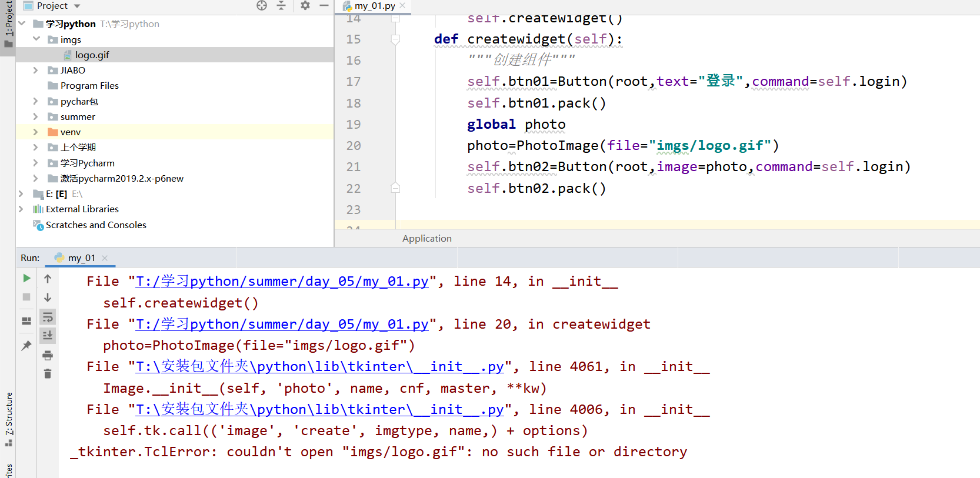Screen dimensions: 980x478
Task: Click the btn02=Button image code line
Action: point(689,166)
